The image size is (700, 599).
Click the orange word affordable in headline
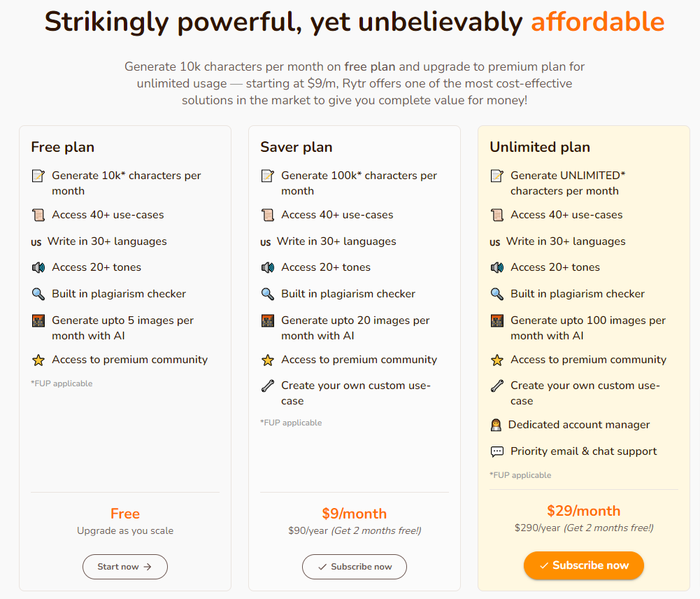click(597, 22)
